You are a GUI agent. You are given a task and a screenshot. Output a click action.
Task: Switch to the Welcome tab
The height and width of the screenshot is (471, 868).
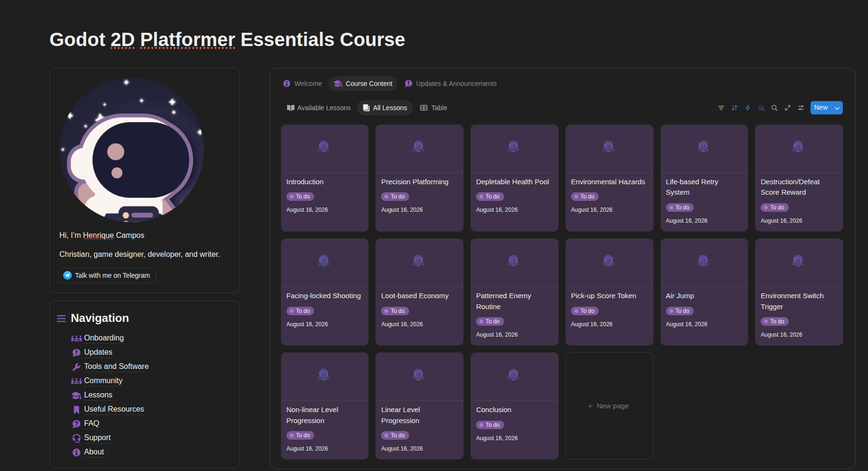coord(303,84)
